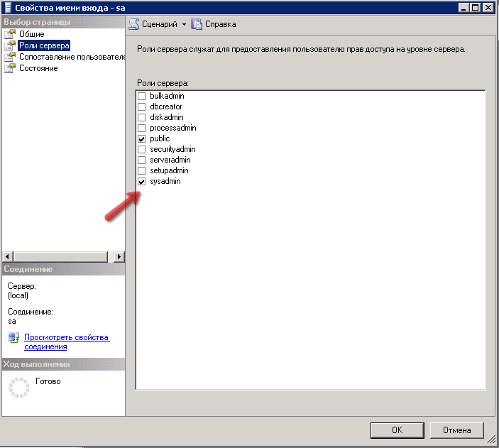Image resolution: width=499 pixels, height=448 pixels.
Task: Open the Сценарий dropdown arrow
Action: (184, 25)
